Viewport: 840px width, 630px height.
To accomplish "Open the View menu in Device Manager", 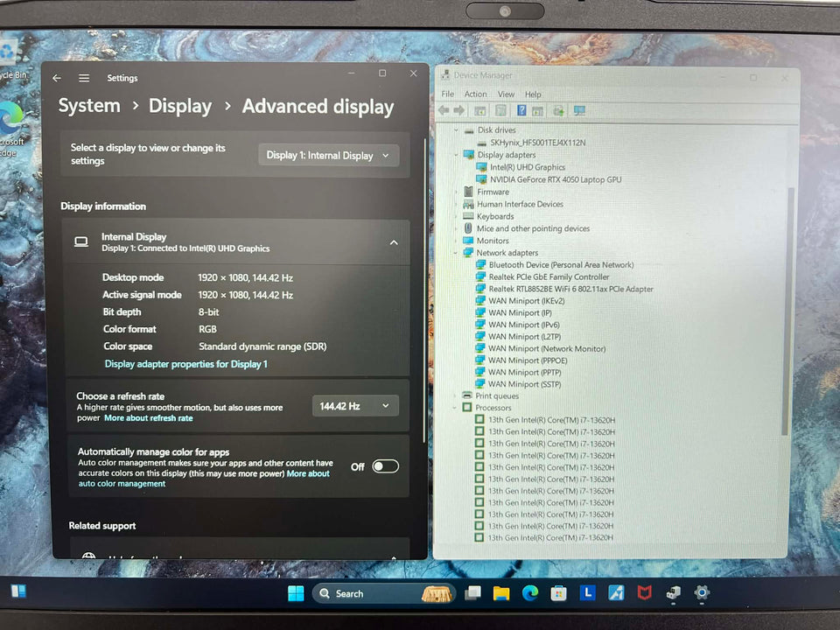I will tap(506, 94).
